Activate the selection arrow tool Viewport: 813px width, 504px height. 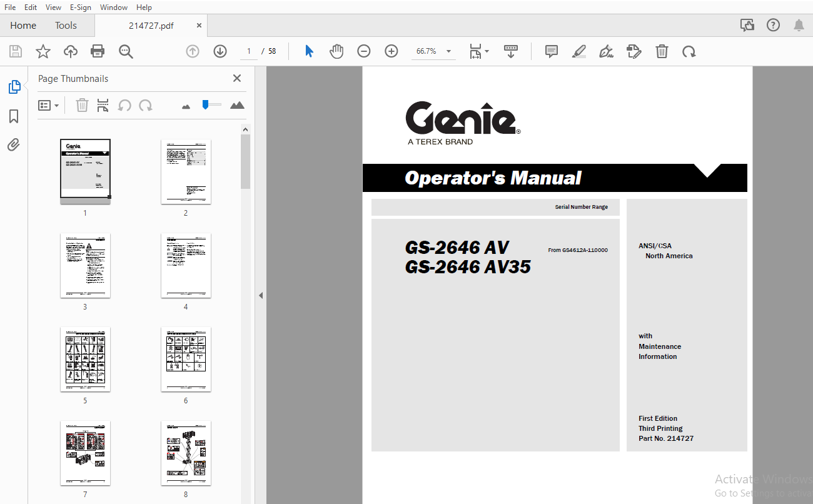[x=309, y=51]
